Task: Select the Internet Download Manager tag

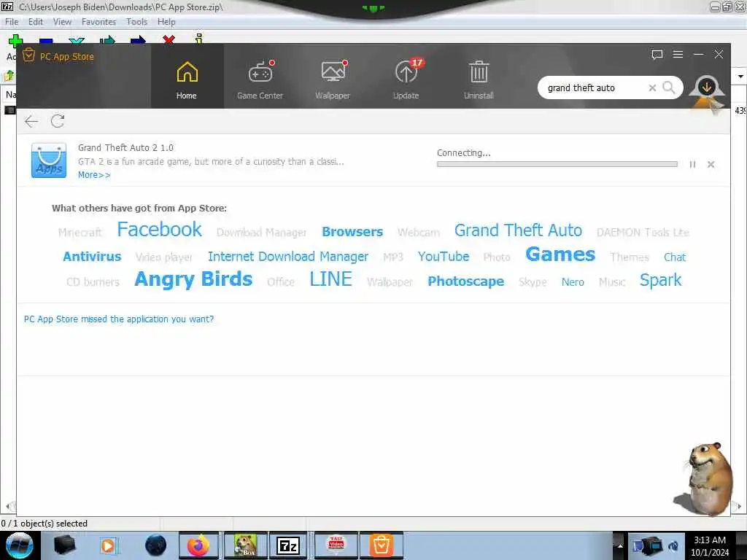Action: click(x=288, y=257)
